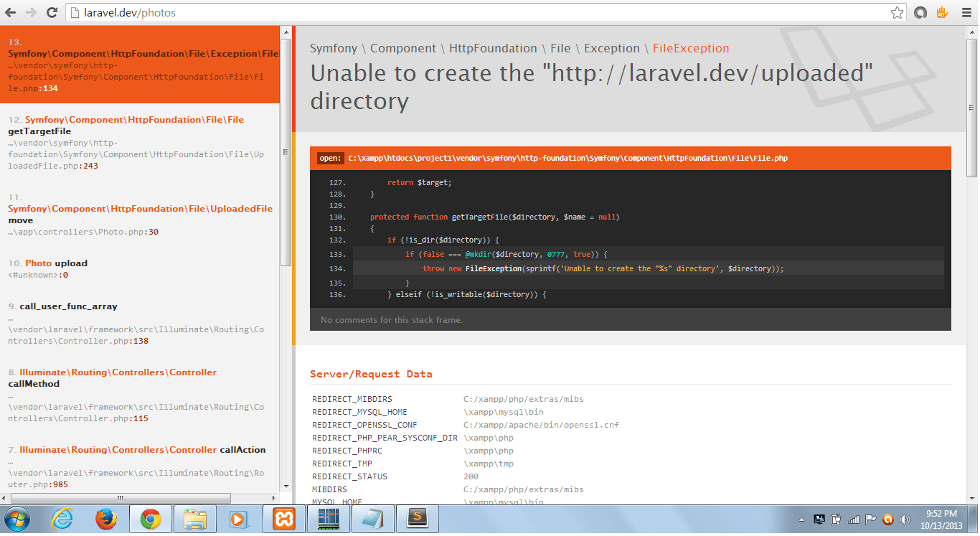This screenshot has width=980, height=536.
Task: Click the GitHub extension icon beside the address bar
Action: (920, 12)
